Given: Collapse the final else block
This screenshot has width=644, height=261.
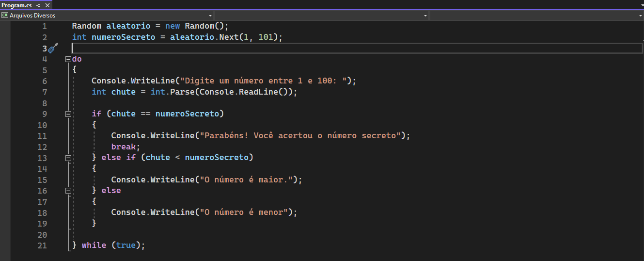Looking at the screenshot, I should pyautogui.click(x=68, y=191).
